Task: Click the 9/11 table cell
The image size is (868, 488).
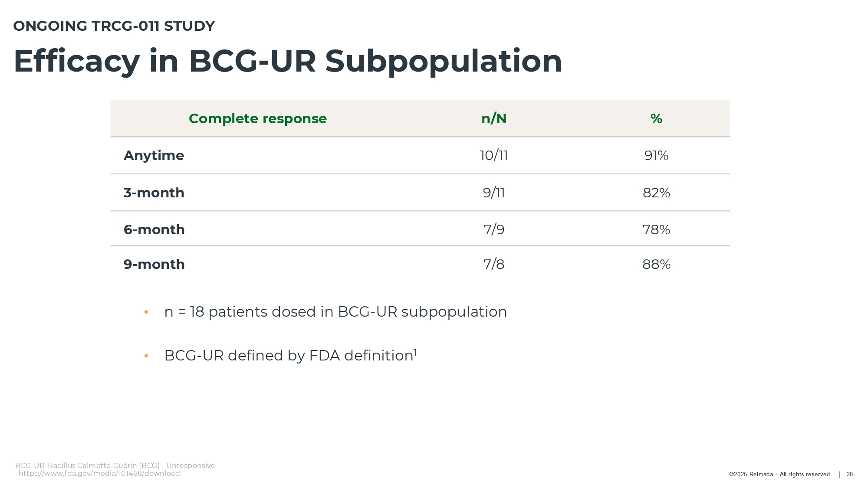Action: tap(494, 193)
